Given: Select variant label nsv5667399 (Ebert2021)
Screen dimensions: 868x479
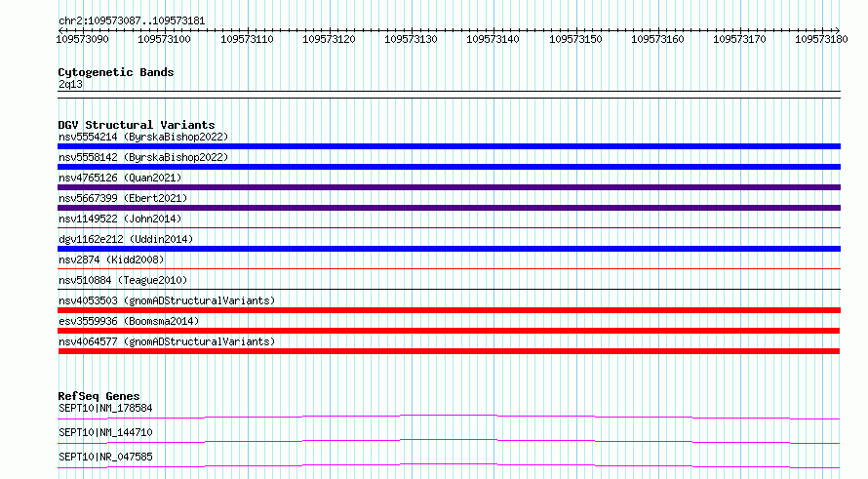Looking at the screenshot, I should click(x=123, y=198).
